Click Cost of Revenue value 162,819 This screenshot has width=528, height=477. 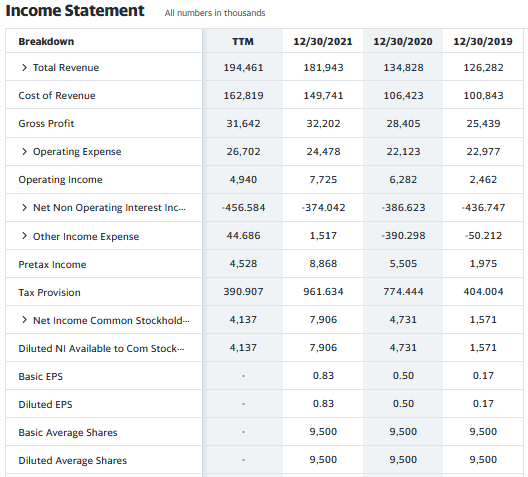[x=243, y=96]
